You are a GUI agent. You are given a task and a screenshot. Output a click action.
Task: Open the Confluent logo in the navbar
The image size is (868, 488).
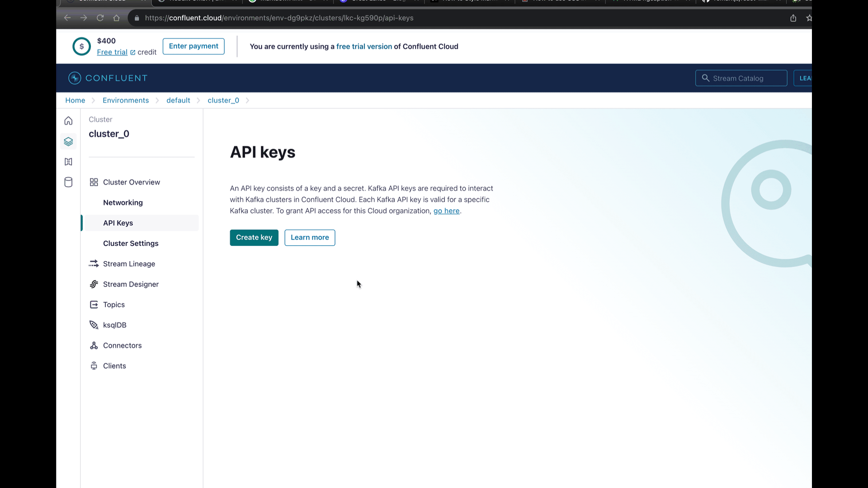pyautogui.click(x=108, y=78)
